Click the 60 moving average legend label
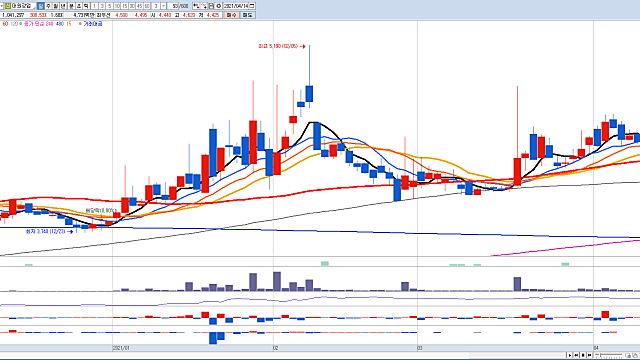This screenshot has width=640, height=360. [5, 24]
